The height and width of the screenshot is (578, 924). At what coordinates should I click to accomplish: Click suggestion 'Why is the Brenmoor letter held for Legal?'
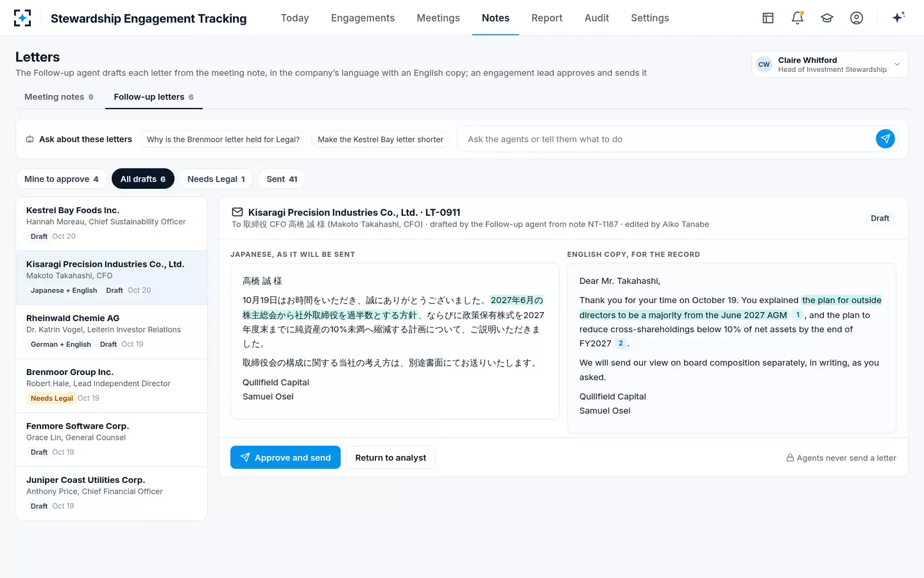[x=223, y=139]
